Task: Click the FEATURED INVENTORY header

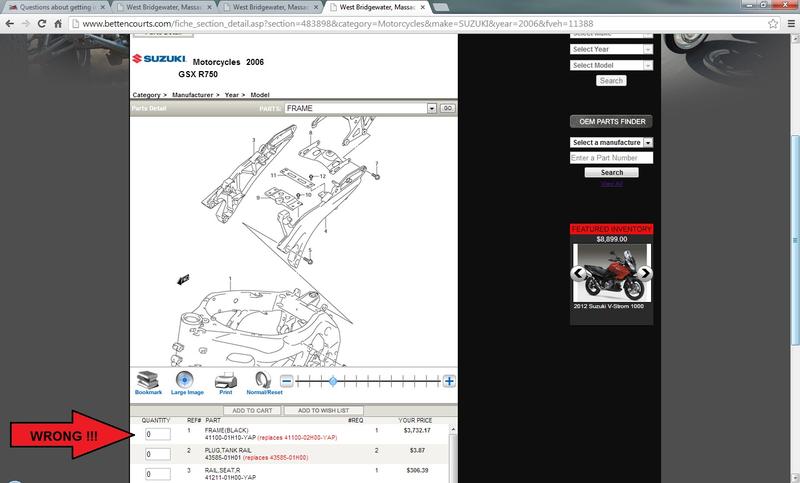Action: [x=611, y=229]
